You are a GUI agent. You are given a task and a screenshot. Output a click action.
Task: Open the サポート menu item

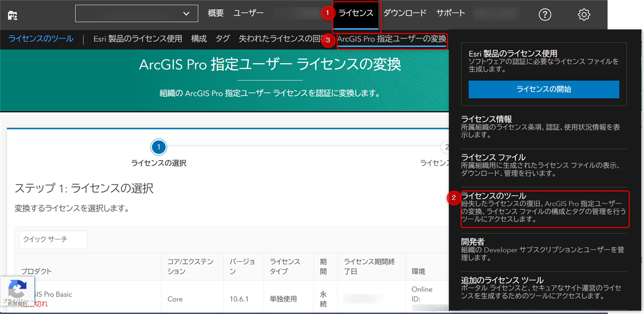point(451,13)
